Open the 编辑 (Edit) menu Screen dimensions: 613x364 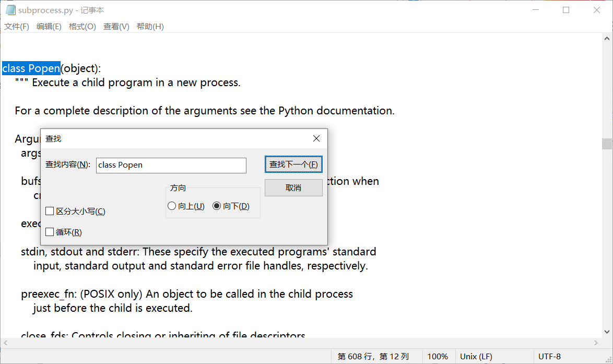49,26
